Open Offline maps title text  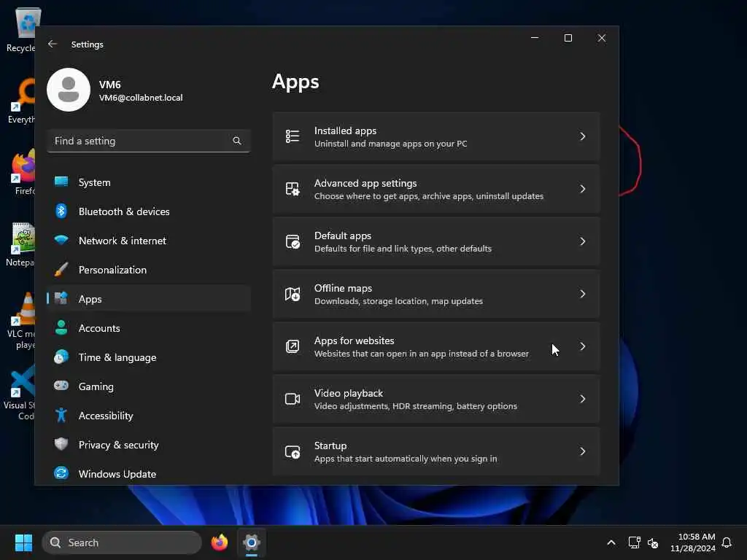(x=343, y=288)
